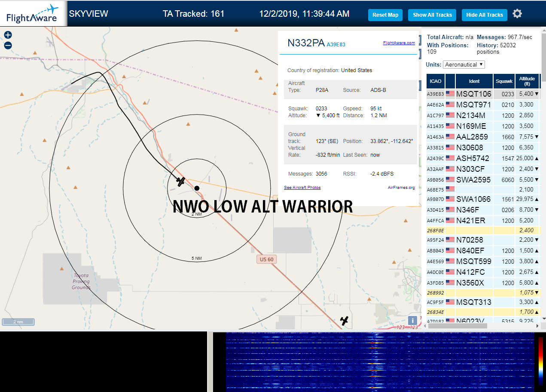The height and width of the screenshot is (392, 546).
Task: Select the SWA2595 aircraft row
Action: [483, 180]
